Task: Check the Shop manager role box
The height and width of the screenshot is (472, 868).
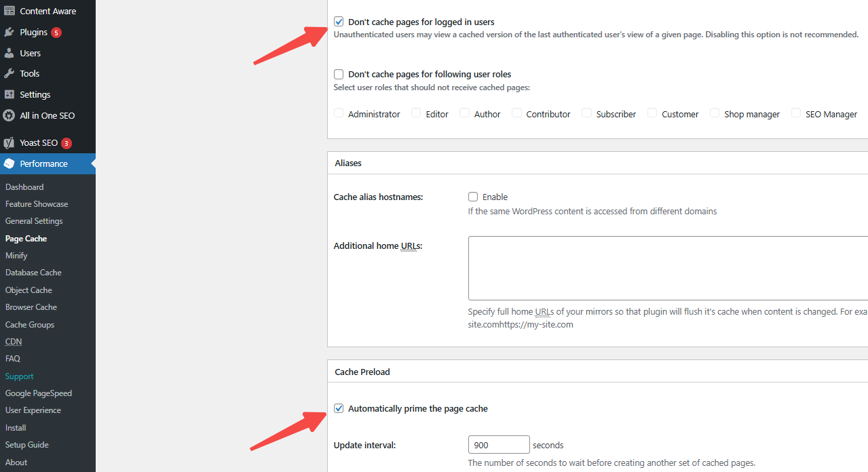Action: pyautogui.click(x=715, y=113)
